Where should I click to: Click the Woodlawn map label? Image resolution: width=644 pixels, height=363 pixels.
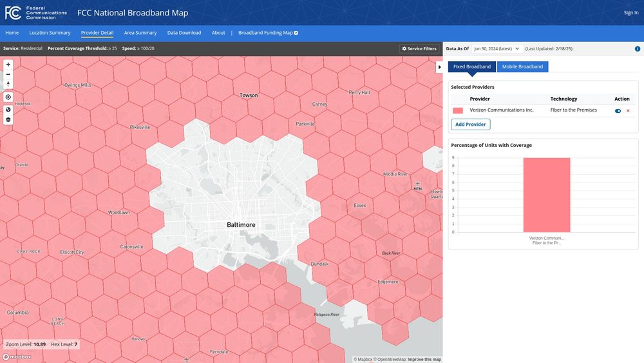pos(118,213)
